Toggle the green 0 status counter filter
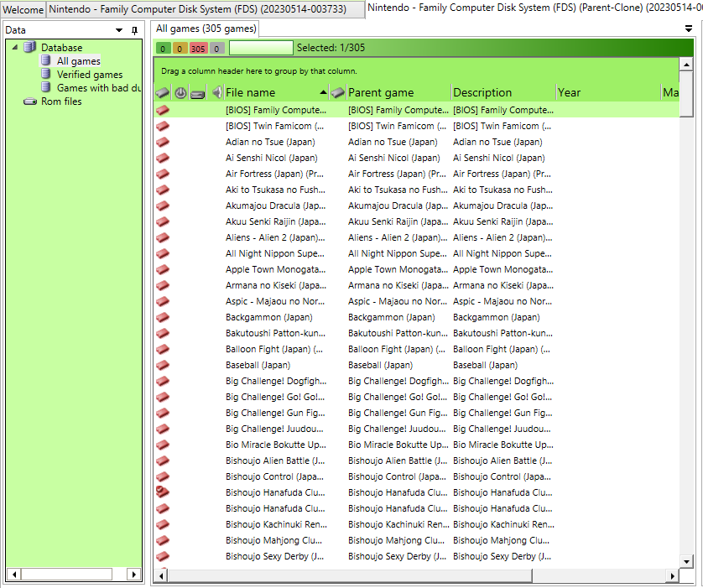The height and width of the screenshot is (588, 703). [x=163, y=48]
